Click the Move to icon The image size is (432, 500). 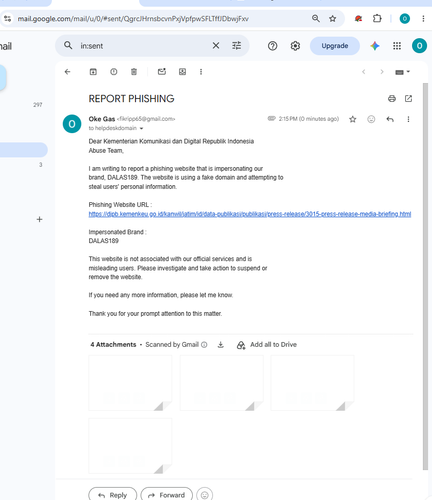(x=182, y=72)
